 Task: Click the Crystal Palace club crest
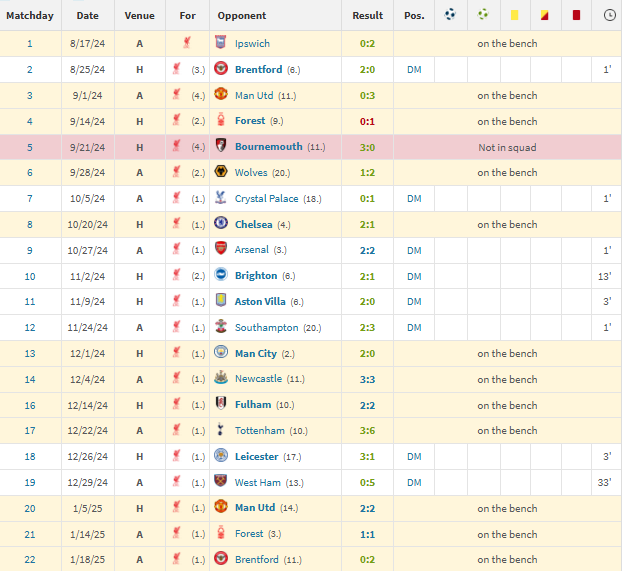tap(221, 198)
